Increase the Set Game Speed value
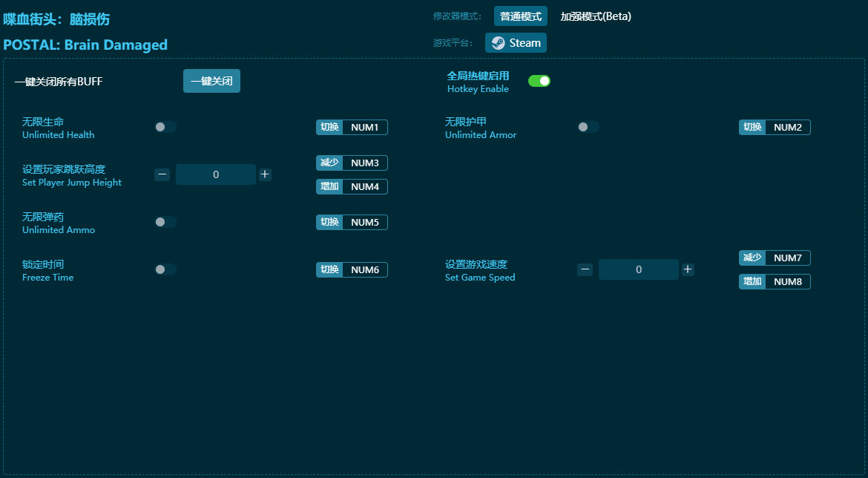Viewport: 868px width, 478px height. pyautogui.click(x=688, y=269)
